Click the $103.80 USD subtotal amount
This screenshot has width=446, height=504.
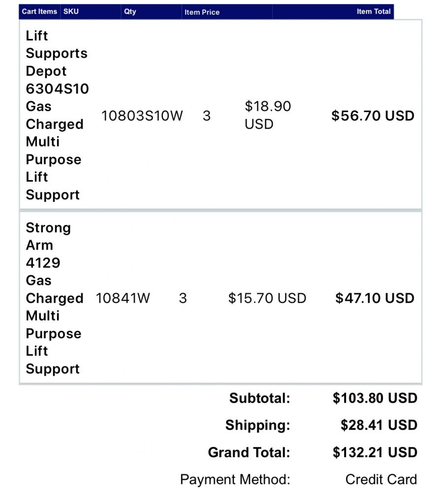pyautogui.click(x=375, y=398)
